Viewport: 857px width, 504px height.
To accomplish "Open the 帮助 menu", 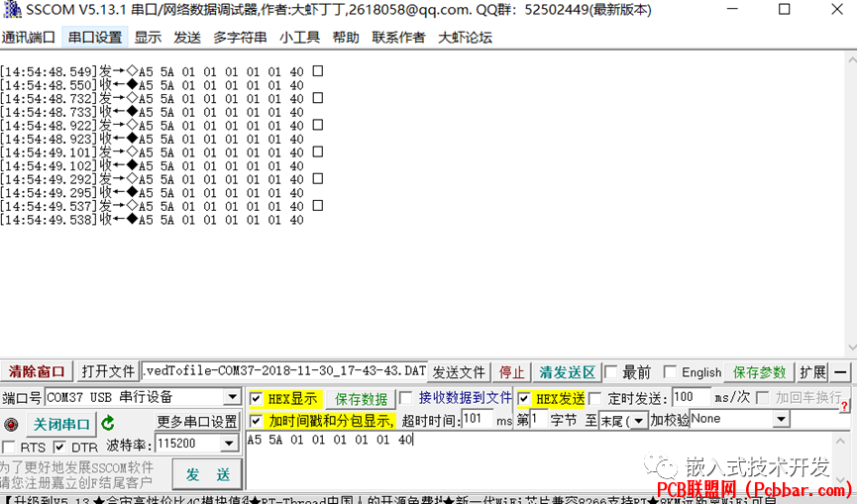I will click(346, 37).
